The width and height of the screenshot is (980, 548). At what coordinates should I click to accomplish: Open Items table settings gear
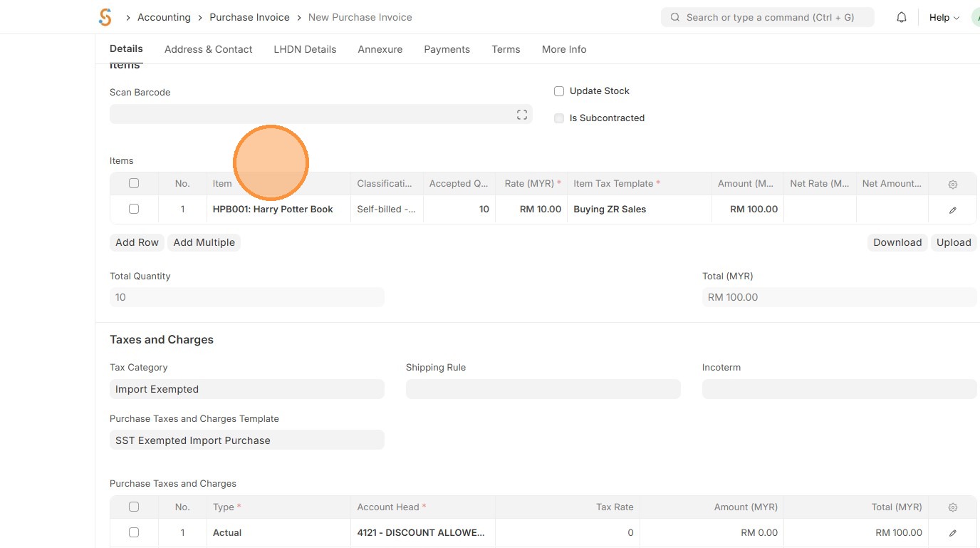point(953,184)
